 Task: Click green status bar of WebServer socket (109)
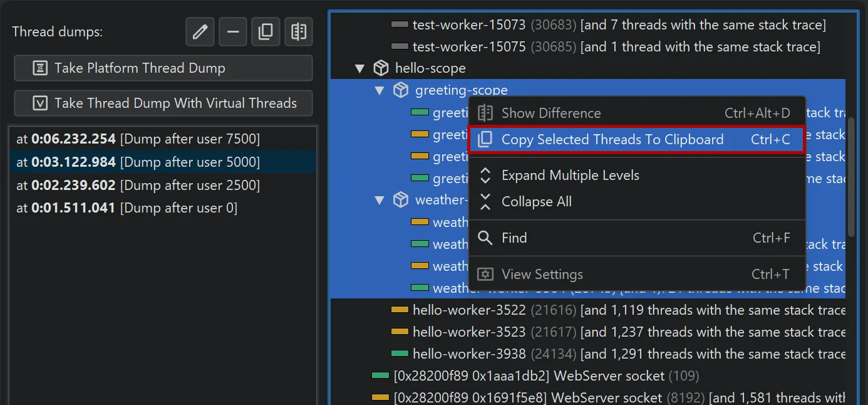point(380,376)
